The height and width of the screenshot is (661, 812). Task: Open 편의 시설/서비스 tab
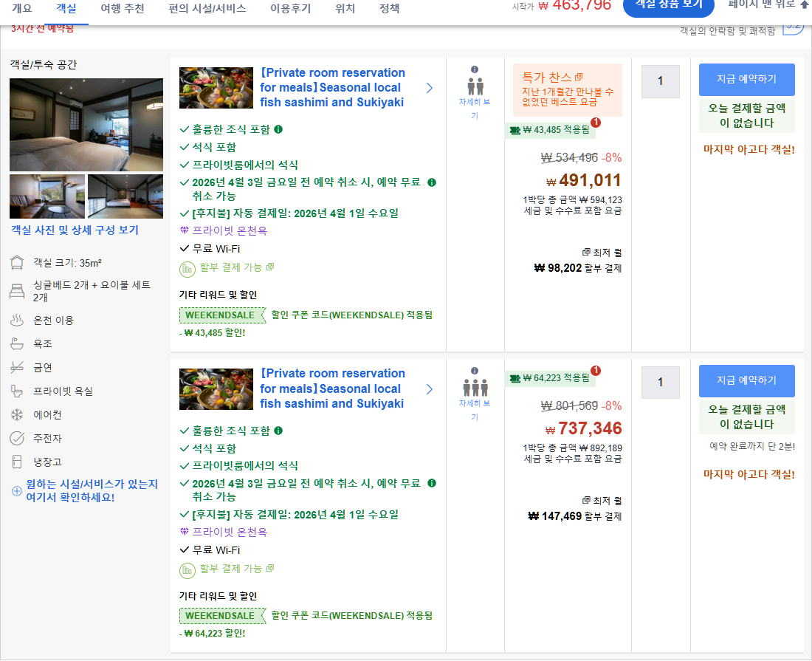click(207, 9)
